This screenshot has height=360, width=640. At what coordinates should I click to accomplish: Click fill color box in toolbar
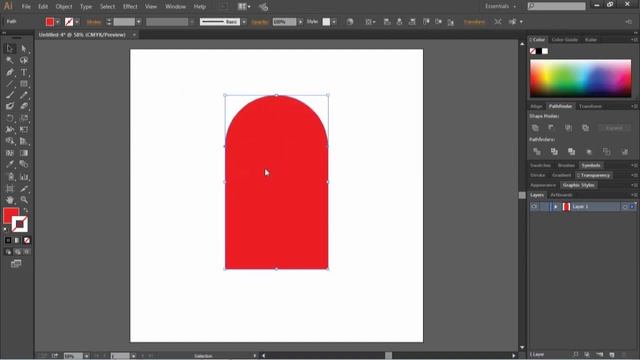coord(11,216)
